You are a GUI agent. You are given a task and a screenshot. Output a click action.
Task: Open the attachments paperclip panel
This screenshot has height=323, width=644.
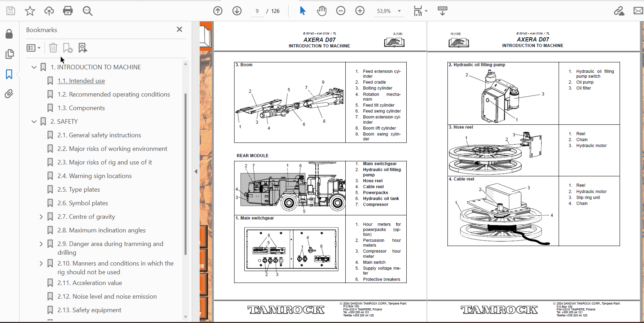[9, 94]
